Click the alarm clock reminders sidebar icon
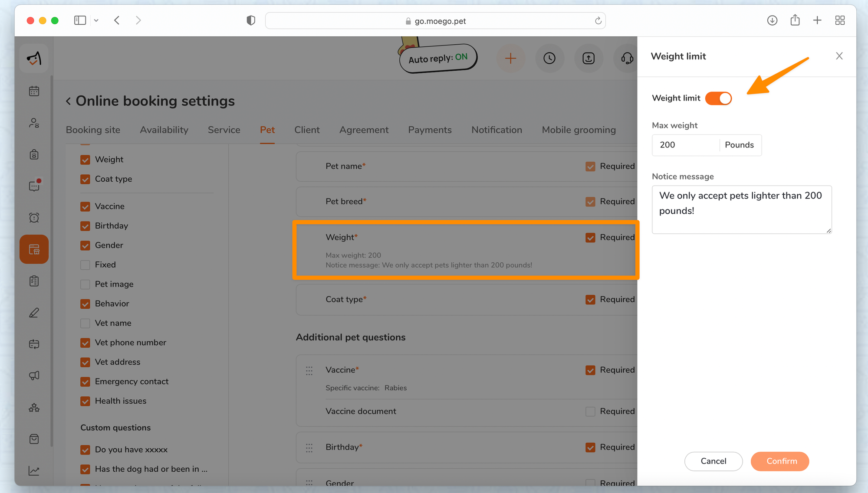The image size is (868, 493). pos(34,218)
